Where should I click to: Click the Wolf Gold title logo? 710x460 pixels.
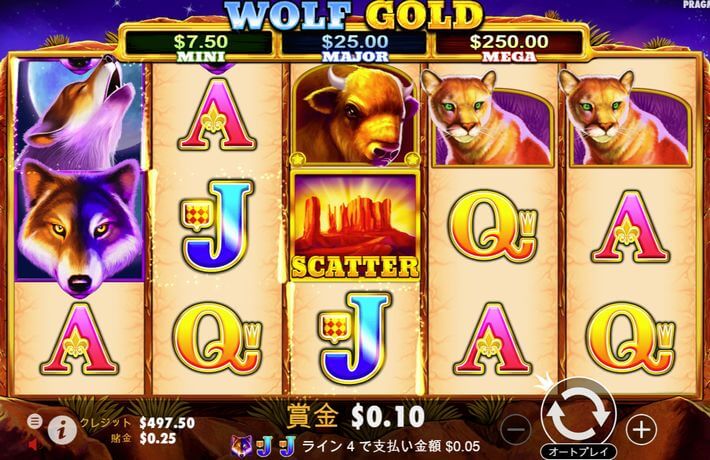tap(355, 15)
